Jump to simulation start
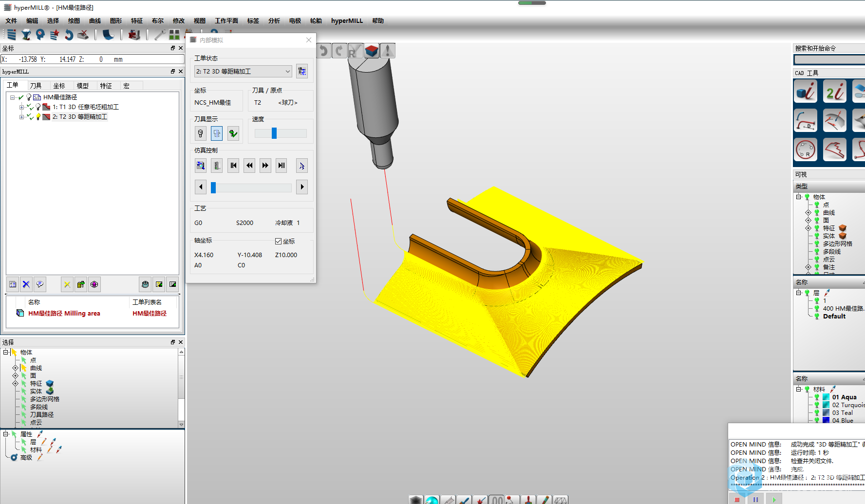This screenshot has width=865, height=504. pyautogui.click(x=233, y=166)
